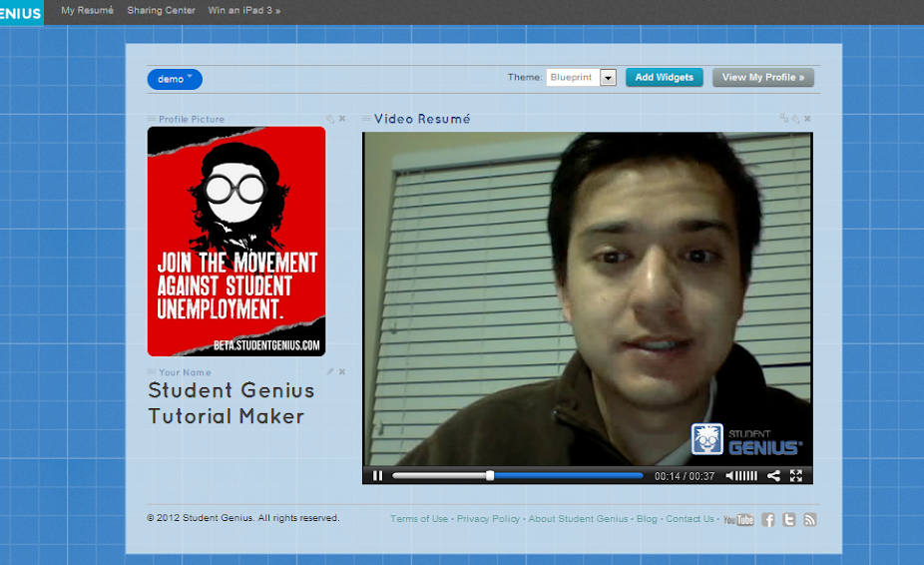Click the video seek bar handle
The height and width of the screenshot is (565, 924).
(490, 475)
